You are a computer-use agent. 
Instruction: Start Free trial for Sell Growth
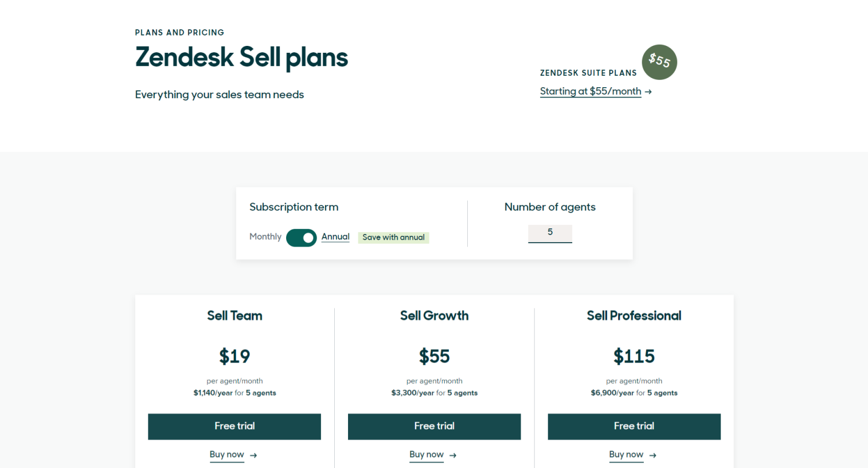coord(434,426)
